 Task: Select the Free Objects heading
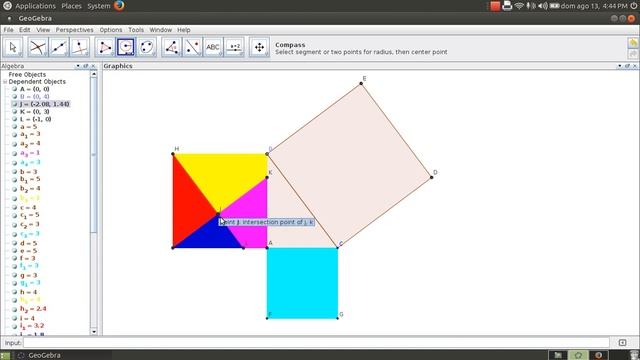pos(27,74)
